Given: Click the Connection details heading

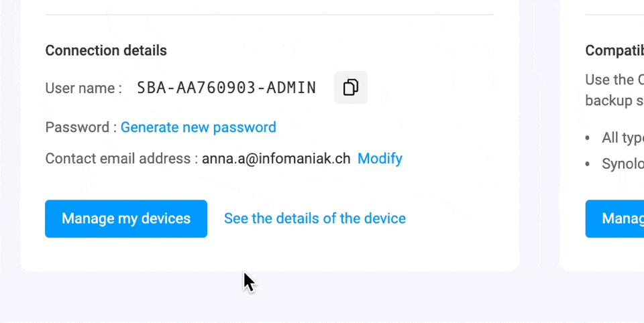Looking at the screenshot, I should [x=106, y=50].
